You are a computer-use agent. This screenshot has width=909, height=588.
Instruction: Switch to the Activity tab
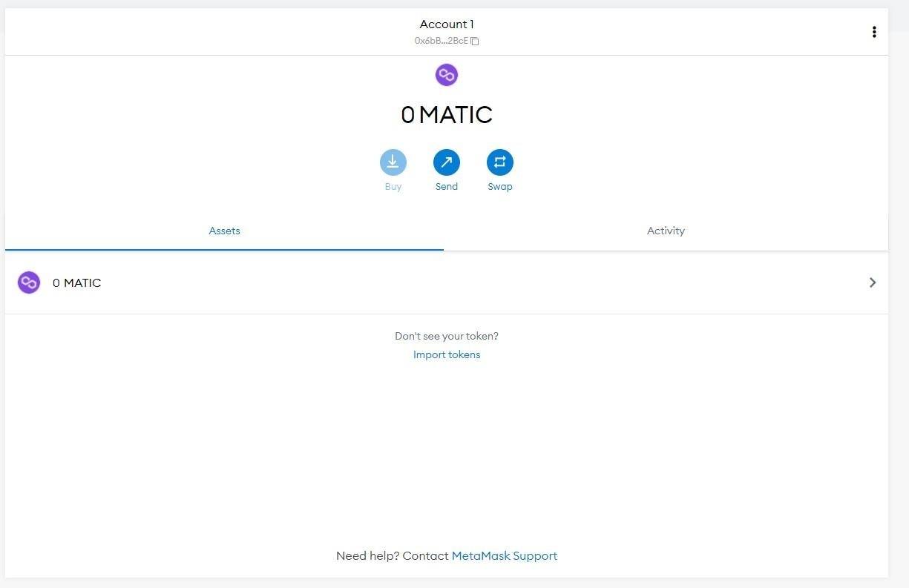(x=666, y=231)
